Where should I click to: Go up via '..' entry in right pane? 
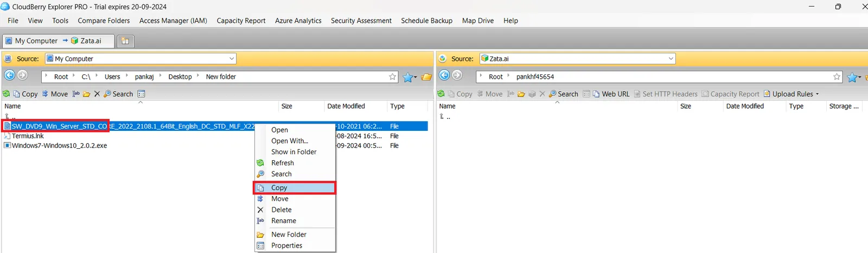point(445,117)
